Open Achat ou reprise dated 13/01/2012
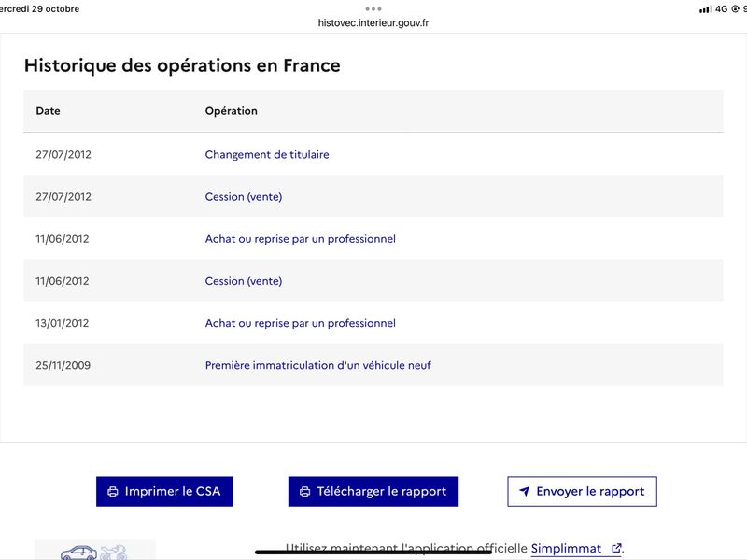 [x=301, y=323]
